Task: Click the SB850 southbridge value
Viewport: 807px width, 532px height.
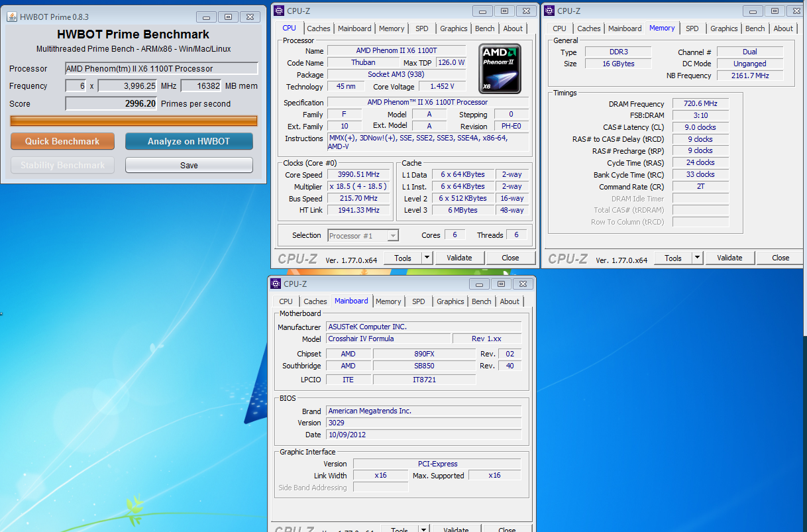Action: [424, 366]
